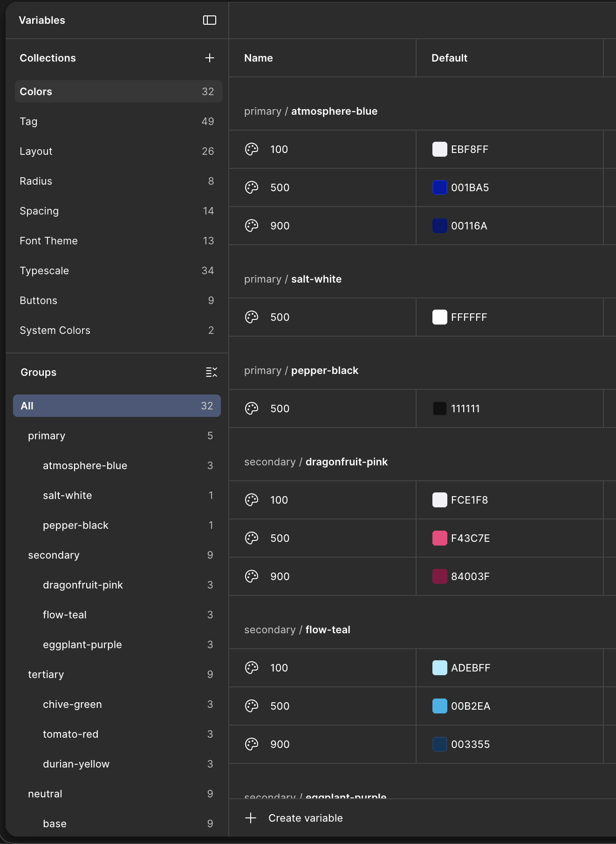Select the secondary group in Groups

point(117,555)
